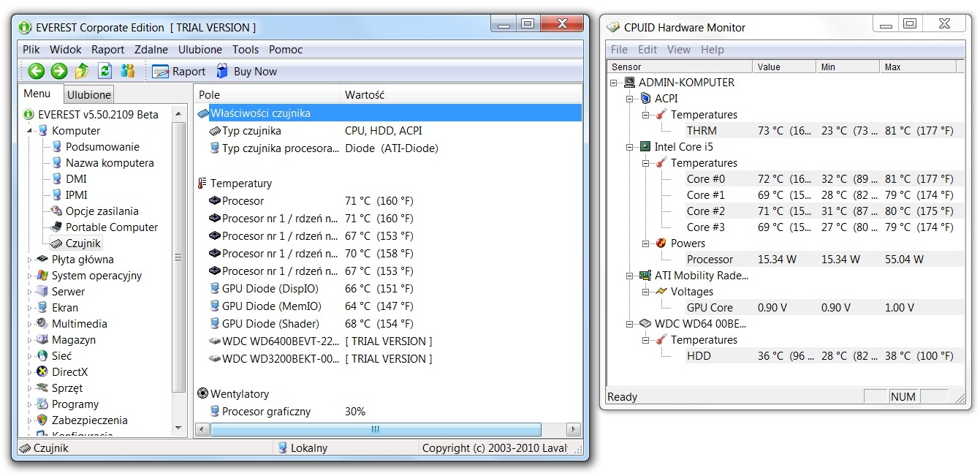Expand the DirectX tree node
The width and height of the screenshot is (980, 476).
coord(31,372)
